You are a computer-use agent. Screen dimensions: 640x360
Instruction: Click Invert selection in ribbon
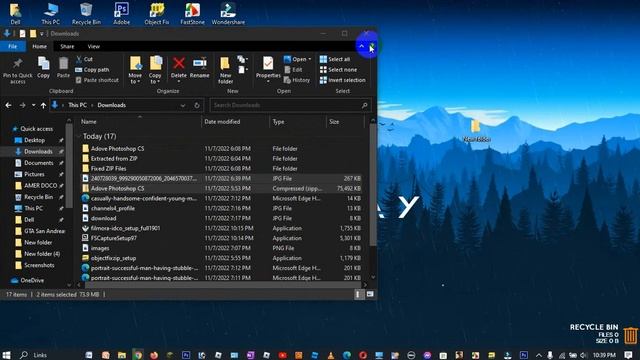coord(343,80)
